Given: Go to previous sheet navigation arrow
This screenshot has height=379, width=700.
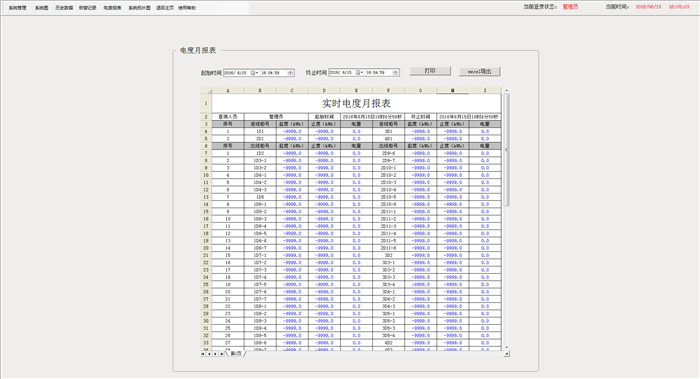Looking at the screenshot, I should (209, 354).
